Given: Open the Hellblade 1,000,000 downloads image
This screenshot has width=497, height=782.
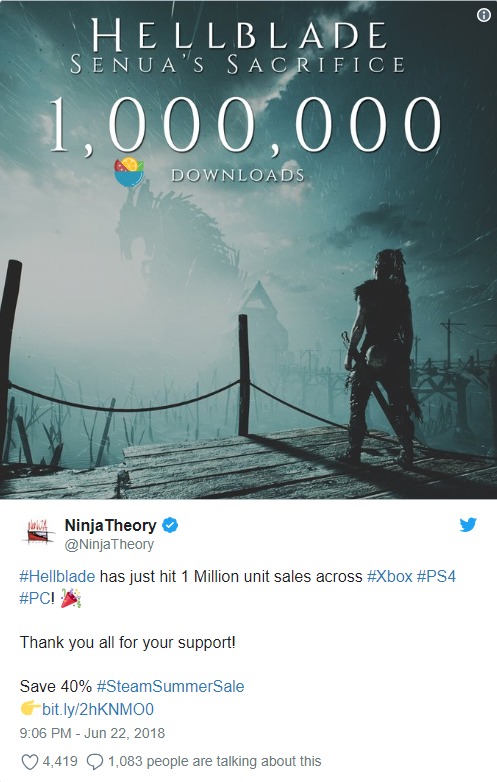Looking at the screenshot, I should pos(248,249).
